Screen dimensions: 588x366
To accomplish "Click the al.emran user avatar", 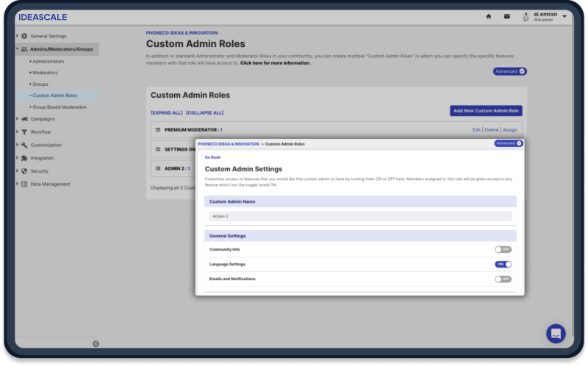I will click(526, 16).
